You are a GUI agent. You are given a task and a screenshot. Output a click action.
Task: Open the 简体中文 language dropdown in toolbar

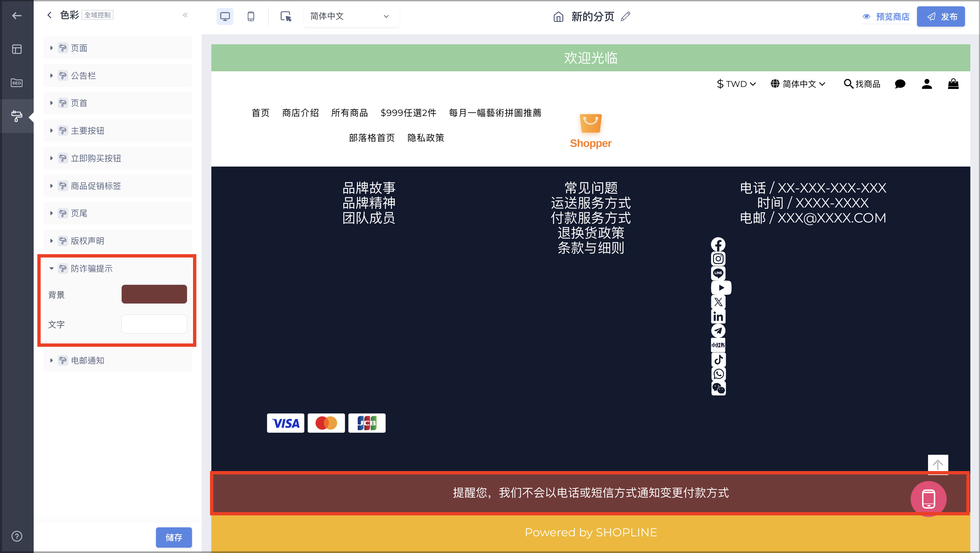coord(351,16)
